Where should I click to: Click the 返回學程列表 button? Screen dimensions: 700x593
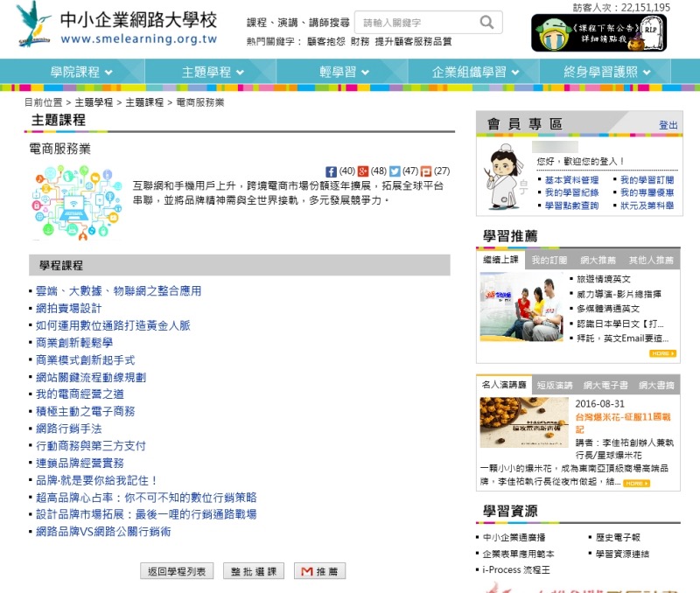click(177, 571)
